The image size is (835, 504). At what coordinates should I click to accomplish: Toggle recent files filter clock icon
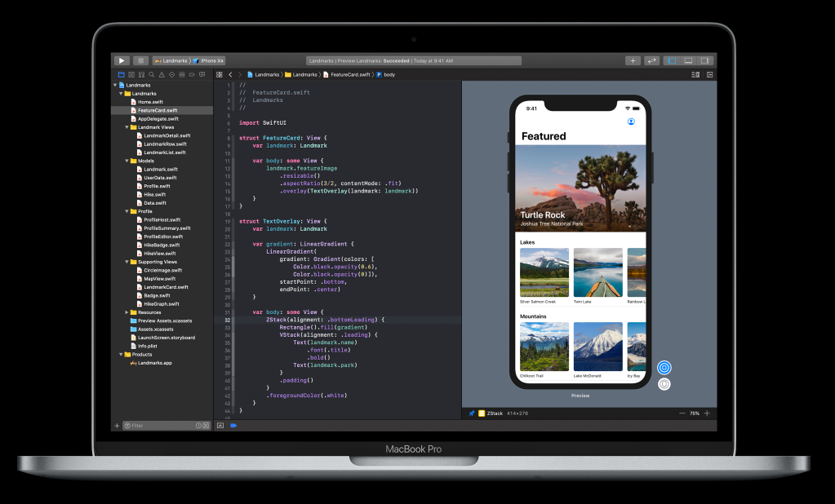click(198, 425)
